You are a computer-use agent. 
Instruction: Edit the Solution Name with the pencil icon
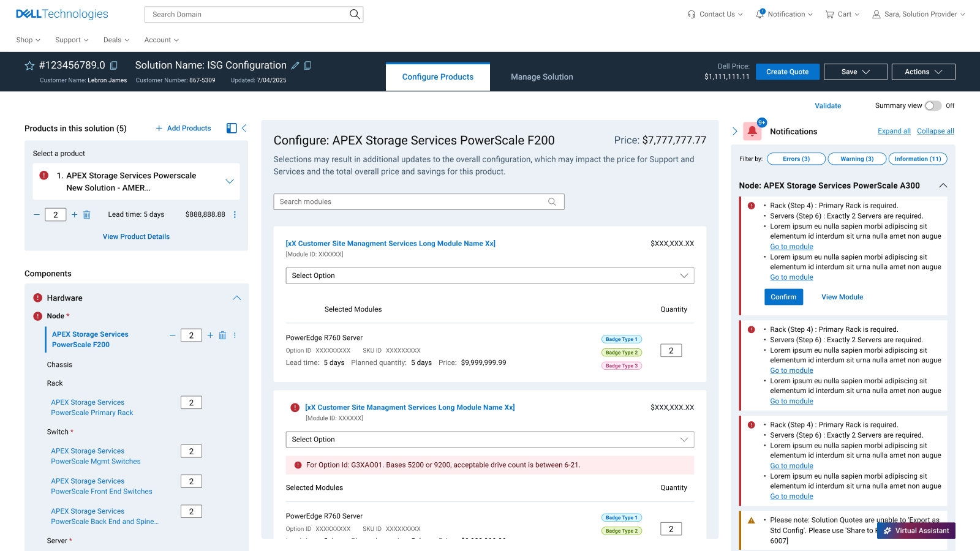(x=295, y=66)
